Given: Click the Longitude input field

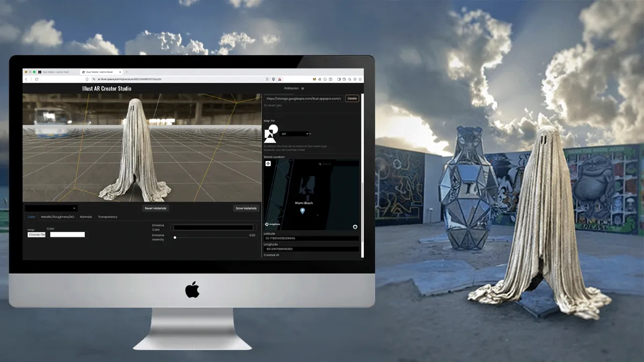Looking at the screenshot, I should 311,249.
